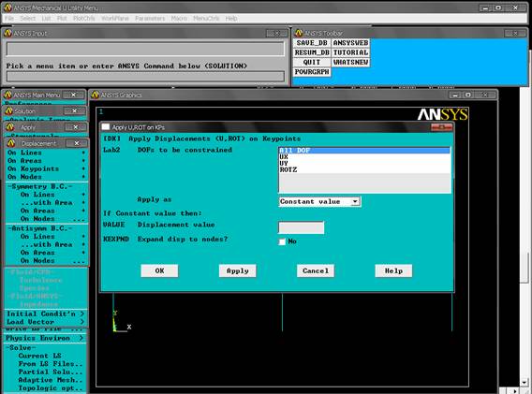Click the Displacement value input field
Image resolution: width=532 pixels, height=394 pixels.
tap(302, 227)
